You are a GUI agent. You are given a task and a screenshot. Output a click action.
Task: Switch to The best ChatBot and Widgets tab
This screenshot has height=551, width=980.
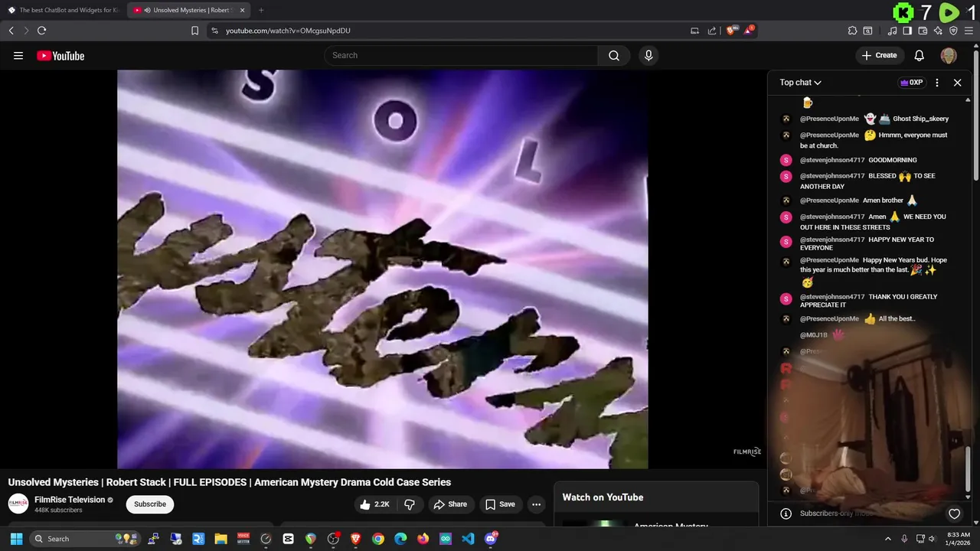coord(64,10)
